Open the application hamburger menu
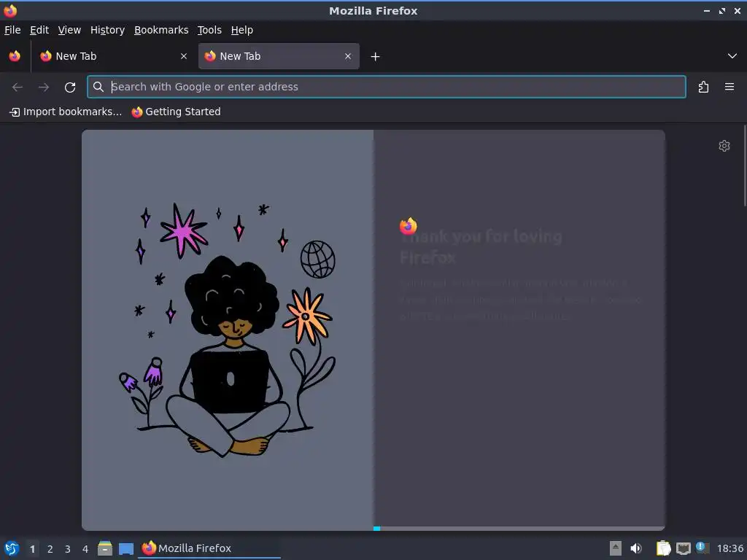 pyautogui.click(x=729, y=87)
